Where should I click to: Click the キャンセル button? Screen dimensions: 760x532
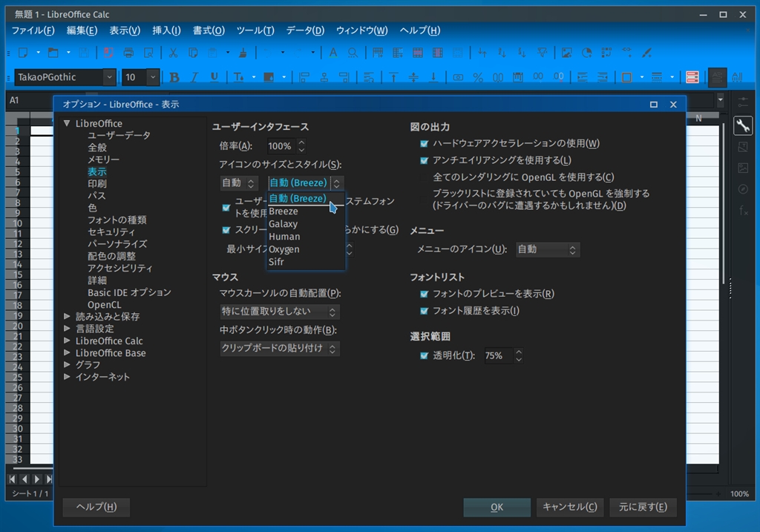(x=570, y=508)
